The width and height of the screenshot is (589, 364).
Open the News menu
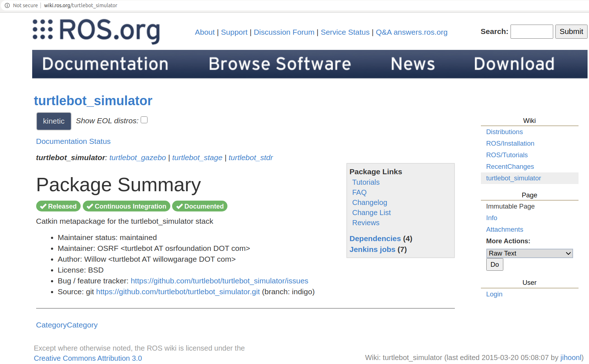pyautogui.click(x=413, y=64)
